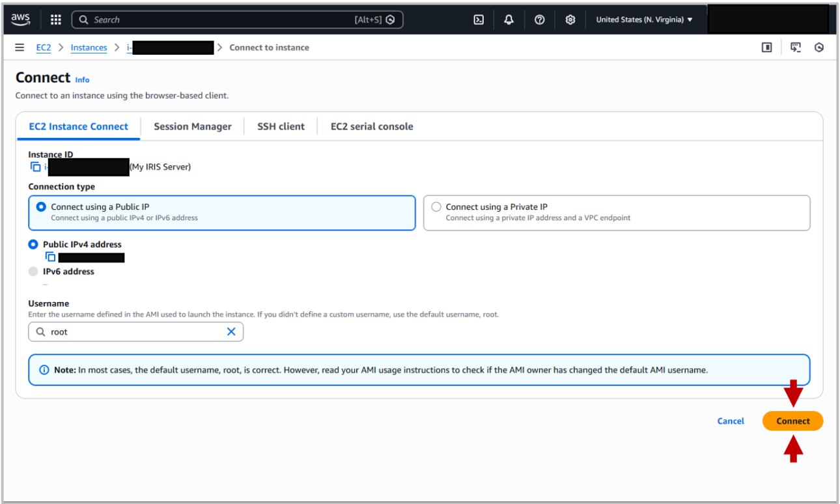Switch to the Session Manager tab
Viewport: 840px width, 504px height.
pos(192,126)
